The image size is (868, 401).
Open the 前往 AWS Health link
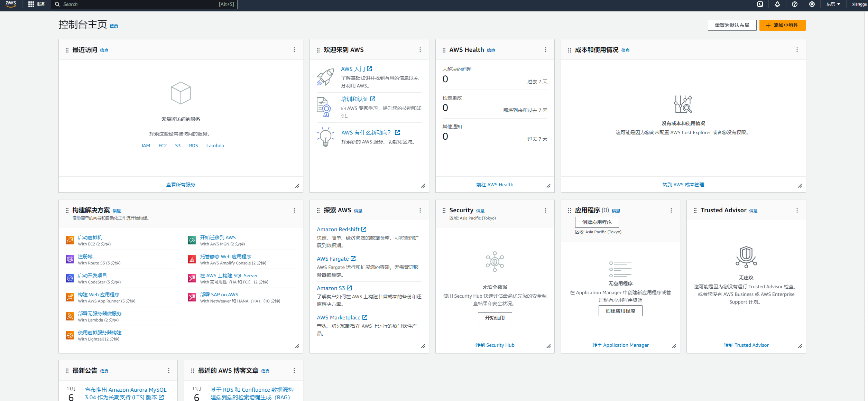pyautogui.click(x=495, y=184)
